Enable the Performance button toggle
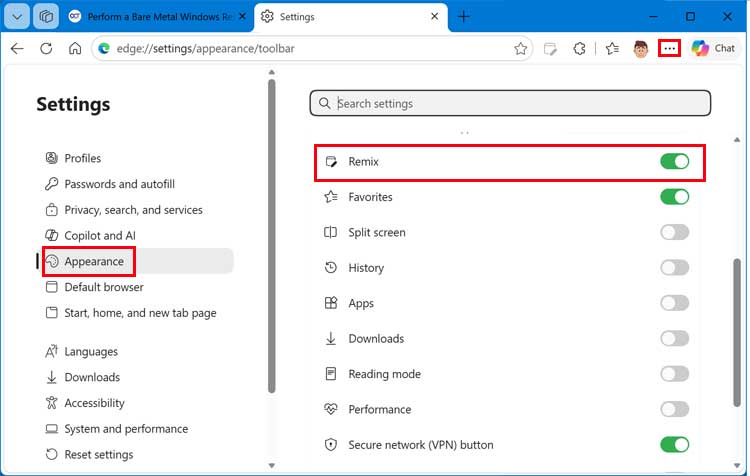 [674, 409]
